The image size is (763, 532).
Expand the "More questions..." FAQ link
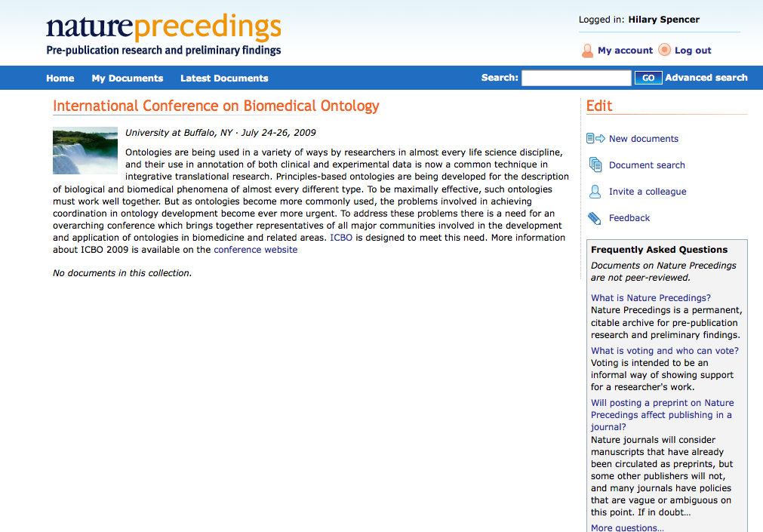tap(627, 527)
